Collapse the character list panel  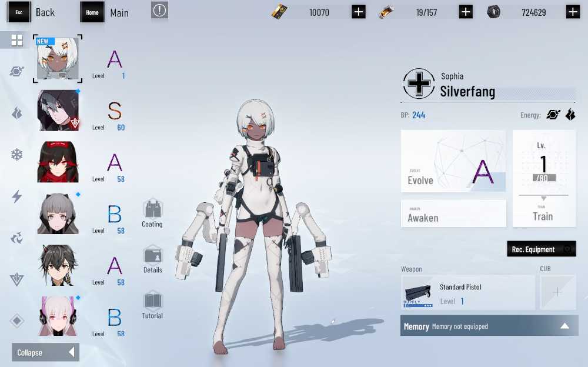[46, 352]
